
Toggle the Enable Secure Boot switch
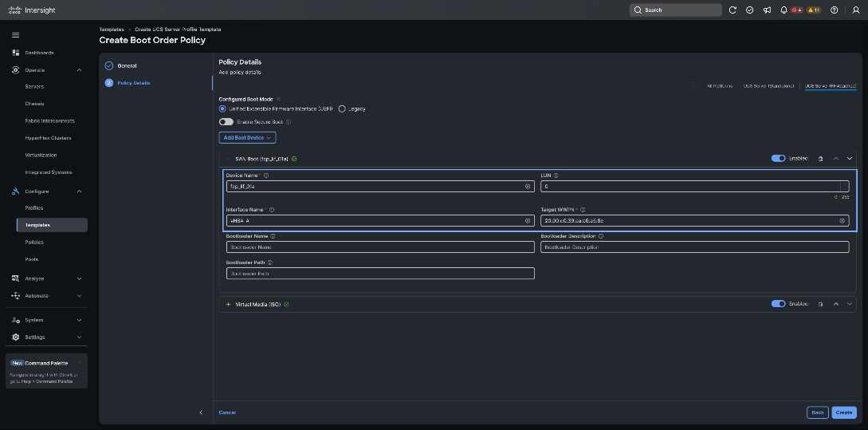tap(226, 122)
